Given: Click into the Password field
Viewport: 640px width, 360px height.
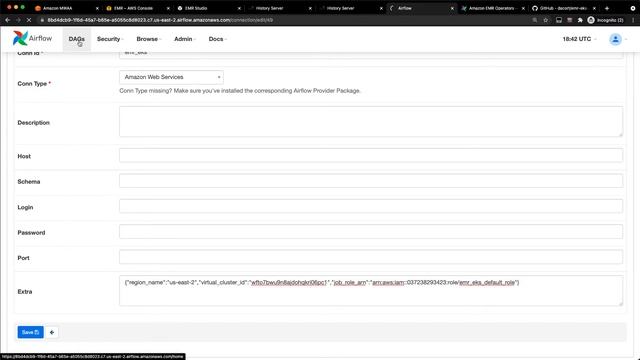Looking at the screenshot, I should (371, 232).
